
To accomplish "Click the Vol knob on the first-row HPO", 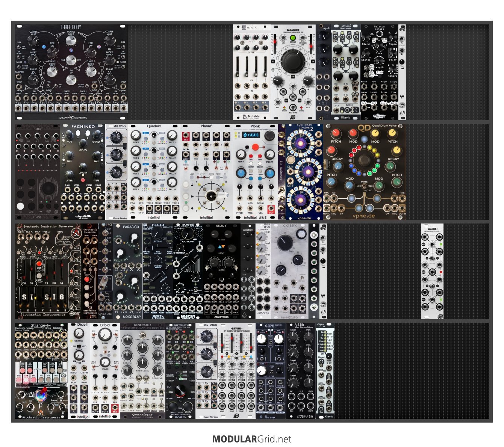I will 402,62.
